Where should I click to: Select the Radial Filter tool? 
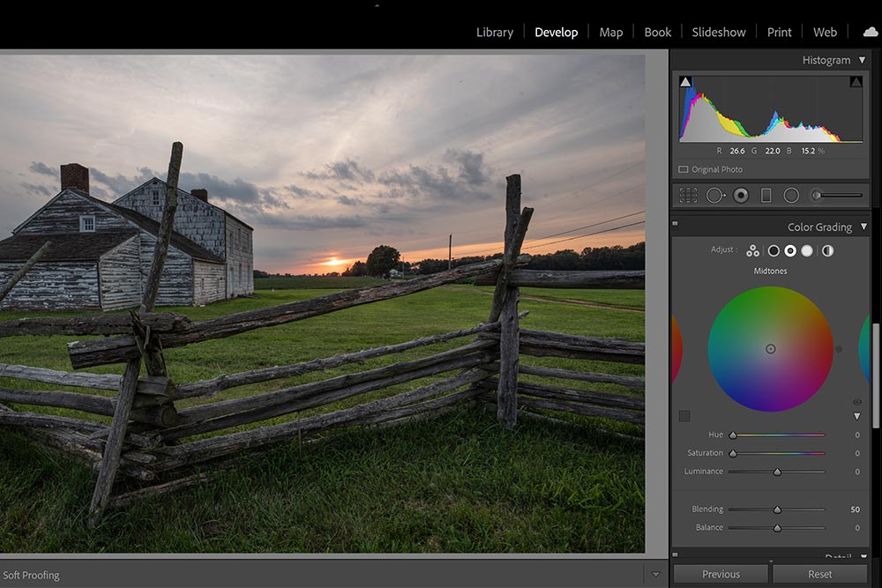coord(791,195)
